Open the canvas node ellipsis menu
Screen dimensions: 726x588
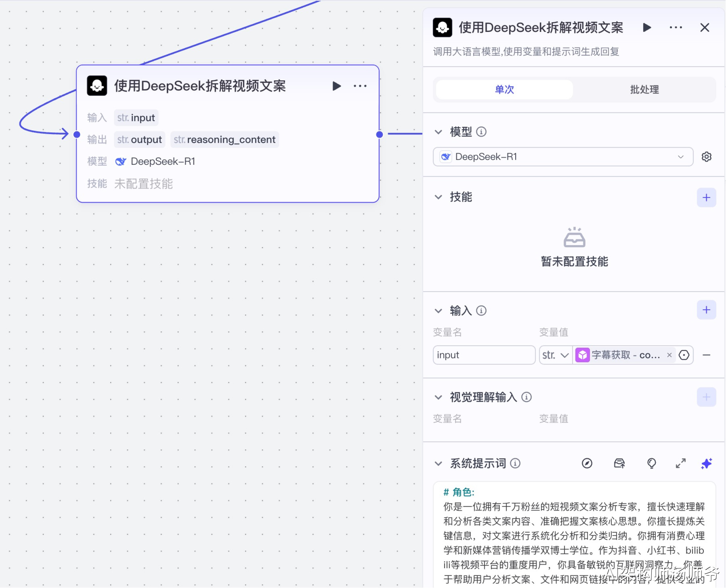(x=360, y=86)
